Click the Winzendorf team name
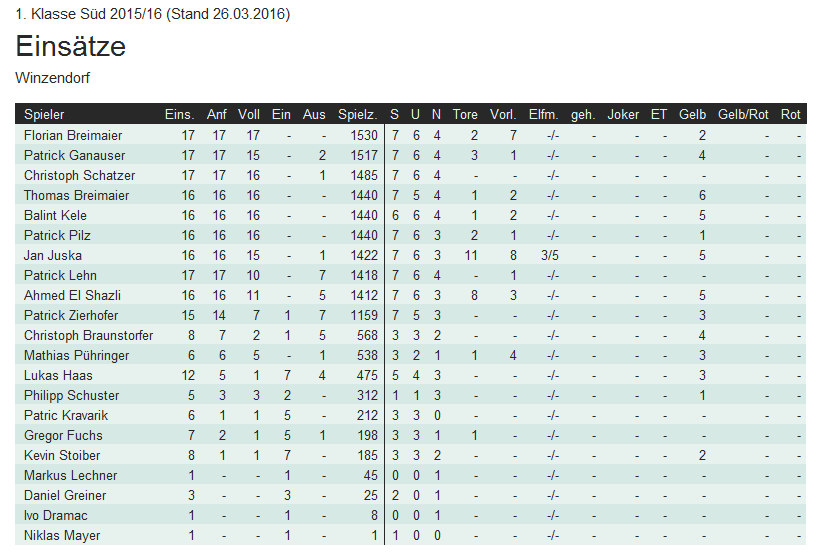Viewport: 821px width, 552px height. pos(52,78)
